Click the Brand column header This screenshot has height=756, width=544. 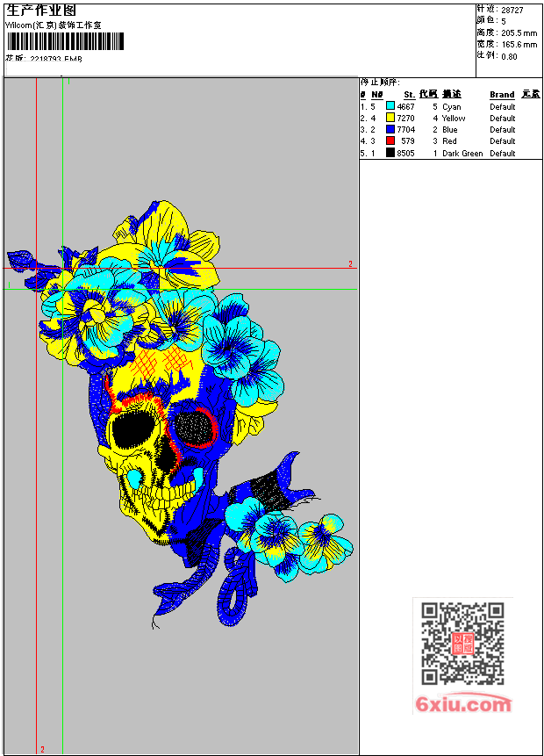coord(502,95)
